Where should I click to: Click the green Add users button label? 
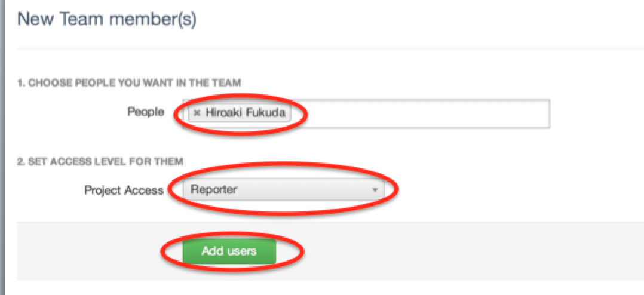coord(229,251)
